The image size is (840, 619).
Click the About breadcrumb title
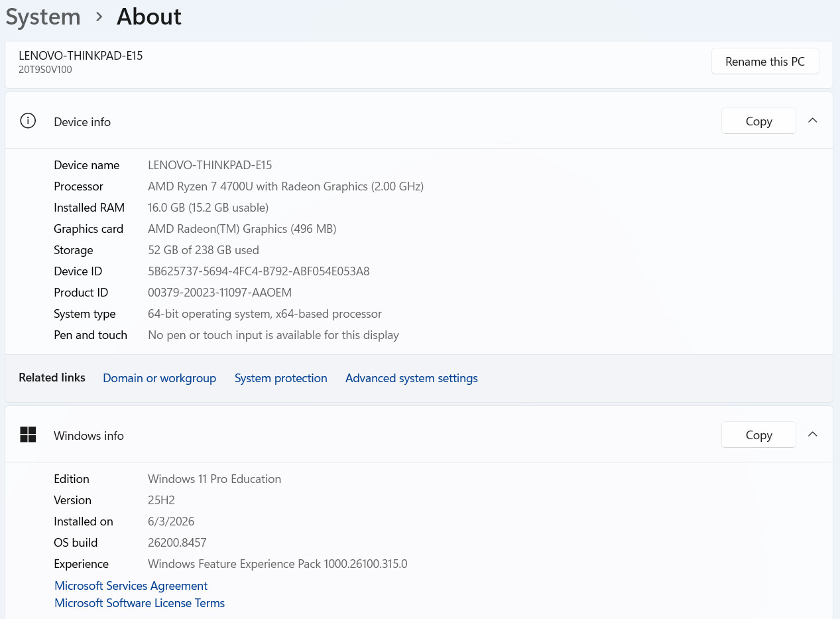(149, 17)
